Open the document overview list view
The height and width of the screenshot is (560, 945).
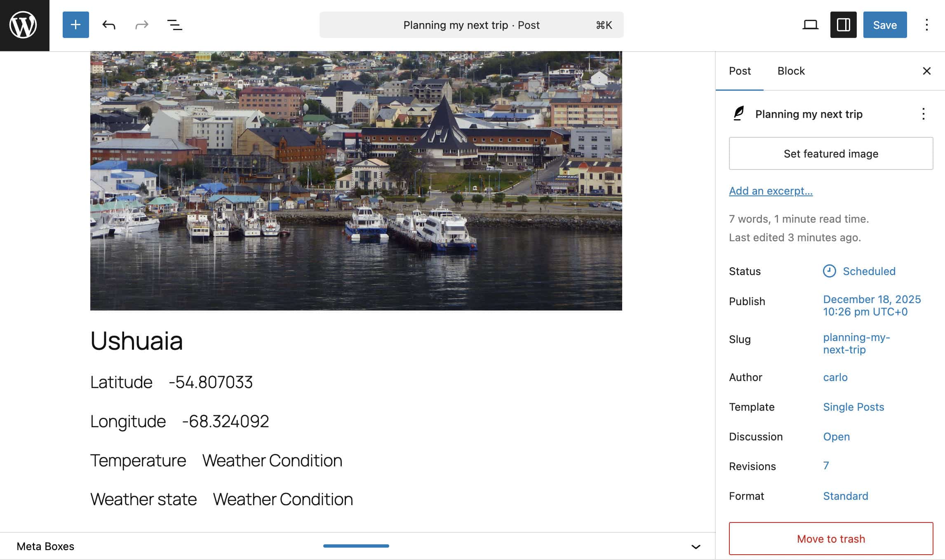(174, 25)
